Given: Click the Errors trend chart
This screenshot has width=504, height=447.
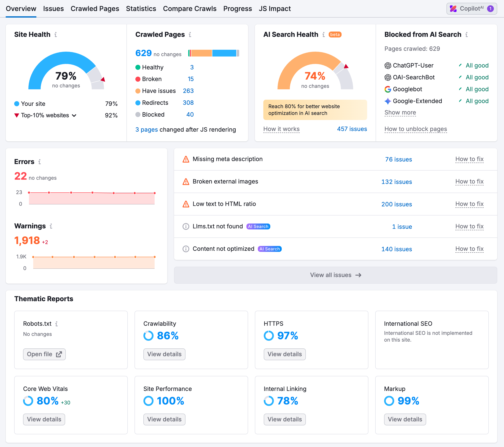Looking at the screenshot, I should pos(92,198).
